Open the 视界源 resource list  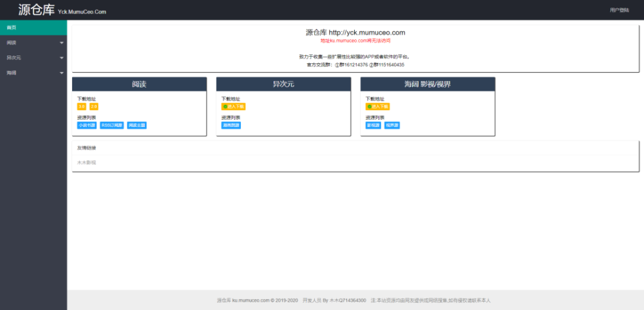click(x=392, y=126)
